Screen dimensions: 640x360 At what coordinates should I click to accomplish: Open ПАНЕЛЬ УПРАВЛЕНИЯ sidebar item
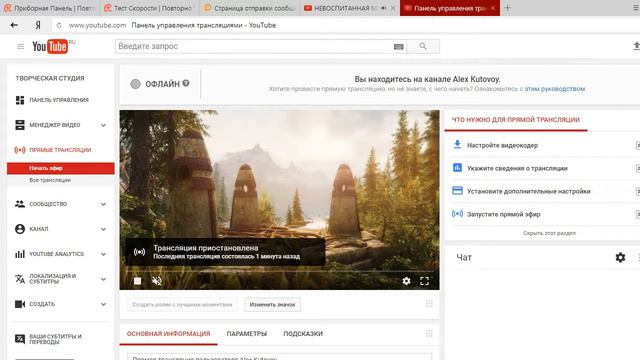click(60, 100)
